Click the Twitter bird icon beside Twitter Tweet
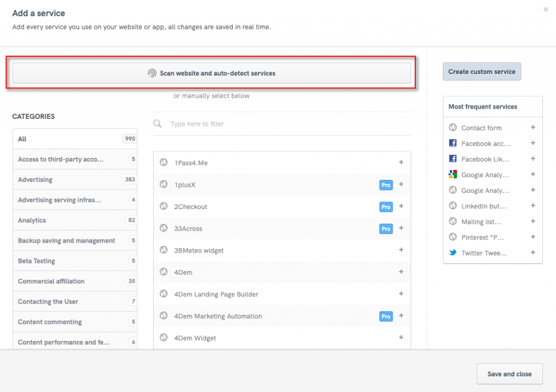This screenshot has height=392, width=556. 452,252
